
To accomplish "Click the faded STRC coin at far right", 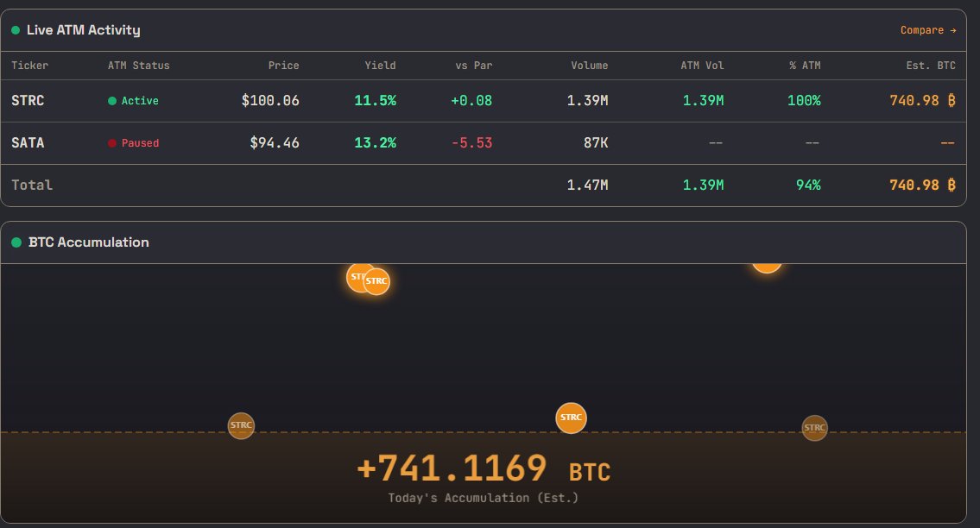I will click(814, 428).
